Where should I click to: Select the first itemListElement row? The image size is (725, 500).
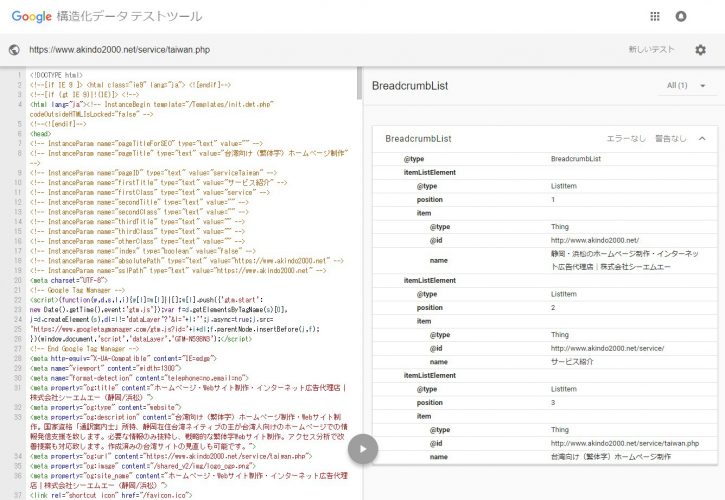point(429,172)
